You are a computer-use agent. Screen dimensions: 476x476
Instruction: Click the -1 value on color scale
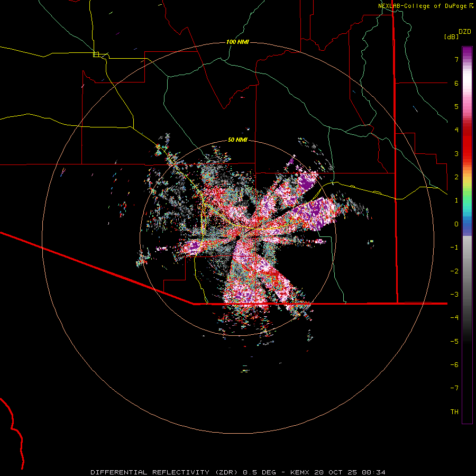pyautogui.click(x=454, y=248)
